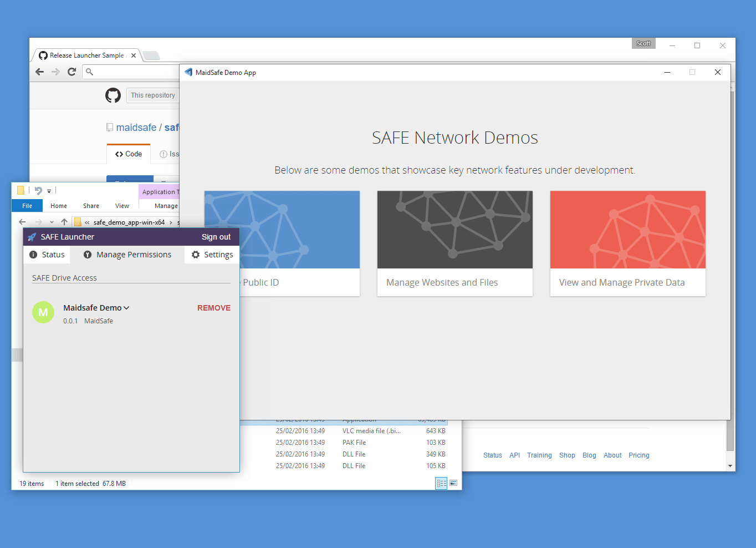This screenshot has height=548, width=756.
Task: Click the API footer link
Action: 515,455
